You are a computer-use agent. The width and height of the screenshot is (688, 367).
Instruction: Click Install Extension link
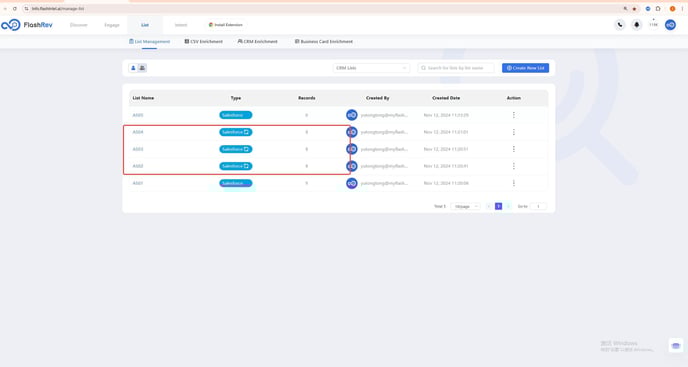pyautogui.click(x=226, y=25)
